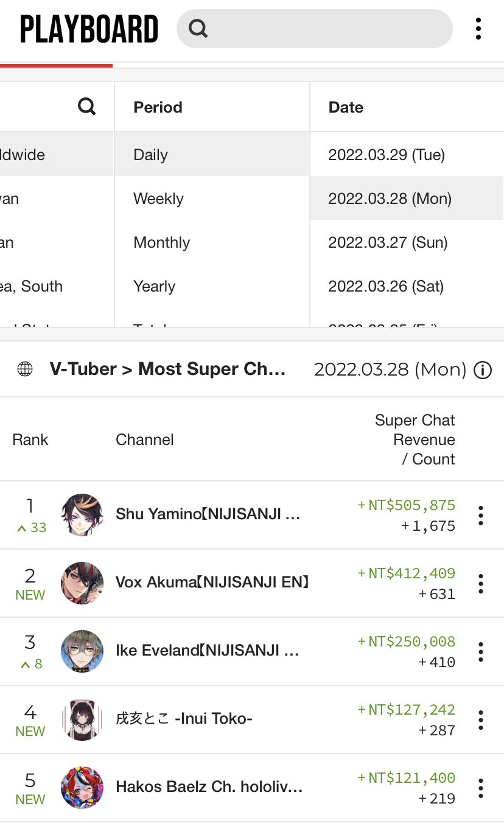Click Shu Yamino's avatar thumbnail
Viewport: 504px width, 823px height.
[82, 515]
